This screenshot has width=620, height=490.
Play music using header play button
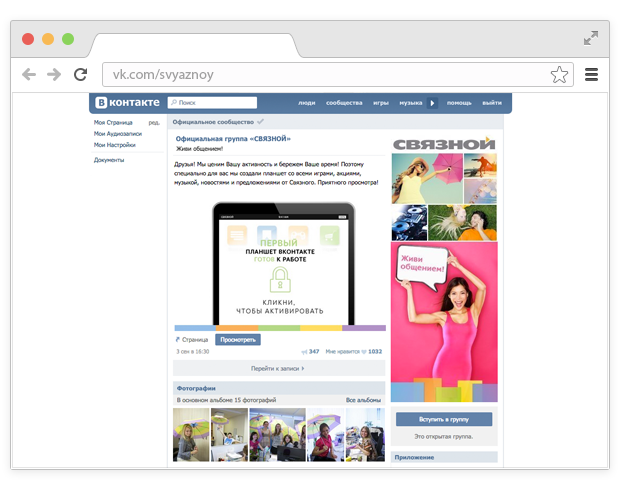pos(432,103)
